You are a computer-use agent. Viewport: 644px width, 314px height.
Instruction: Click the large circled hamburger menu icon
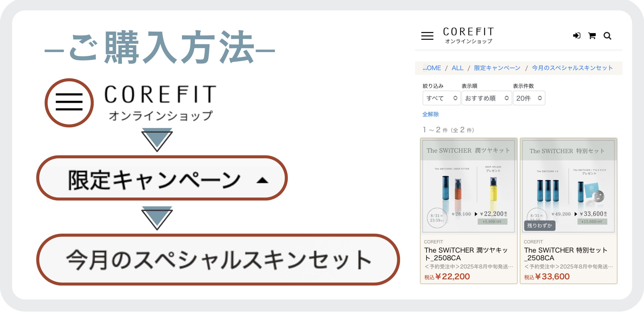coord(69,103)
